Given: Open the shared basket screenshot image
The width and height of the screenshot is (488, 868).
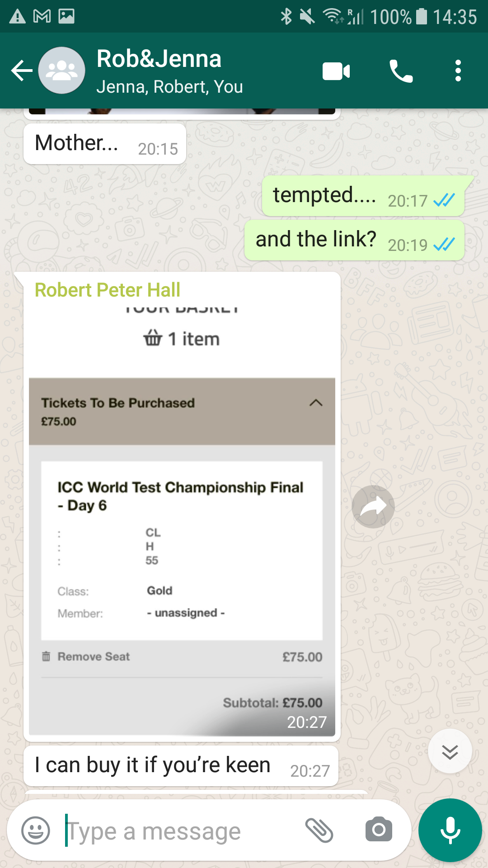Looking at the screenshot, I should click(x=182, y=518).
